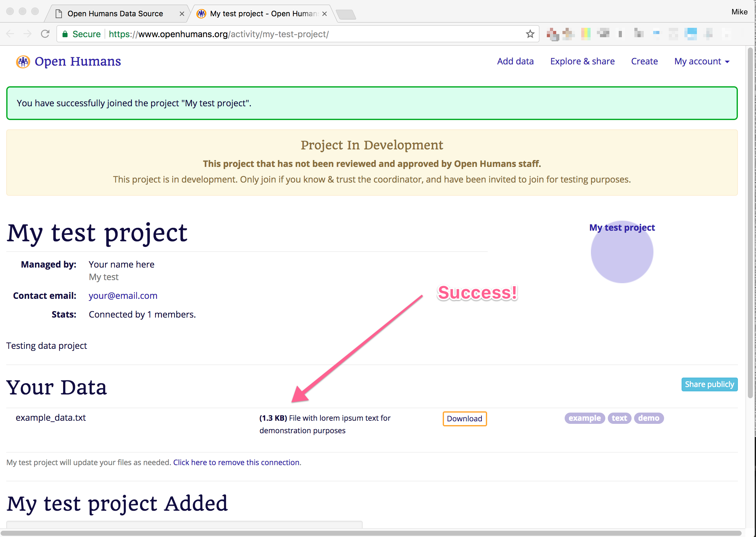
Task: Click the address bar URL field
Action: [x=298, y=34]
